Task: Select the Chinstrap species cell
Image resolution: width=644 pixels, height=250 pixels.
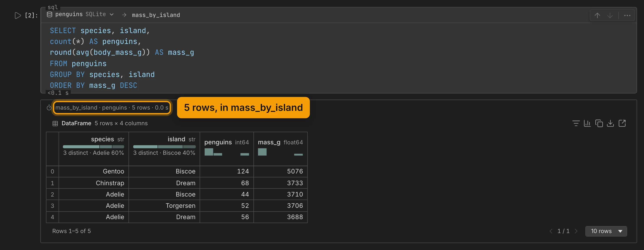Action: tap(94, 183)
